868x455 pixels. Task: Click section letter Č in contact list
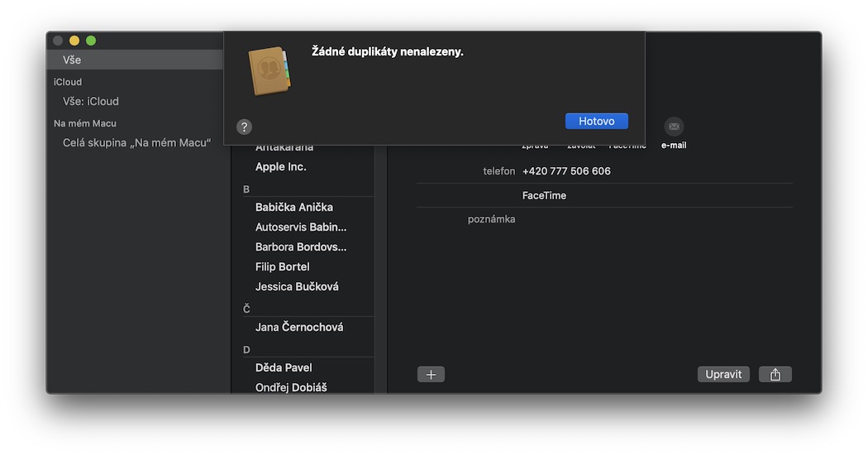(246, 309)
